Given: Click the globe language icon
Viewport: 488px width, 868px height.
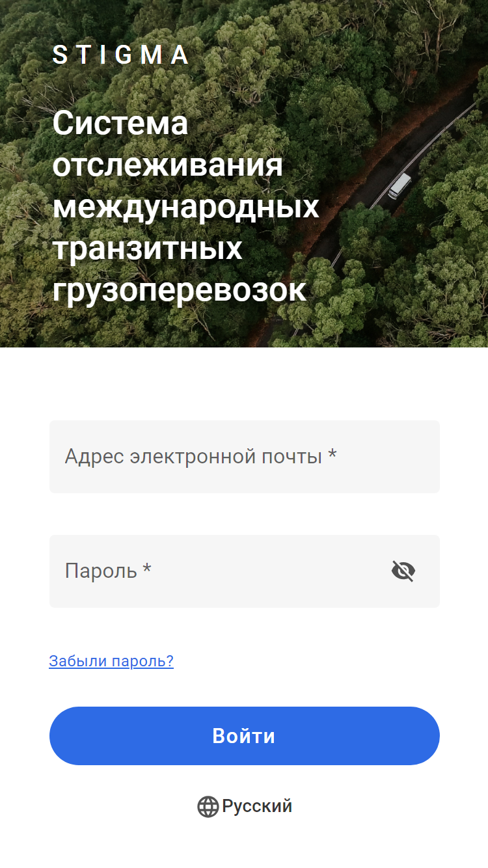Looking at the screenshot, I should [x=208, y=807].
